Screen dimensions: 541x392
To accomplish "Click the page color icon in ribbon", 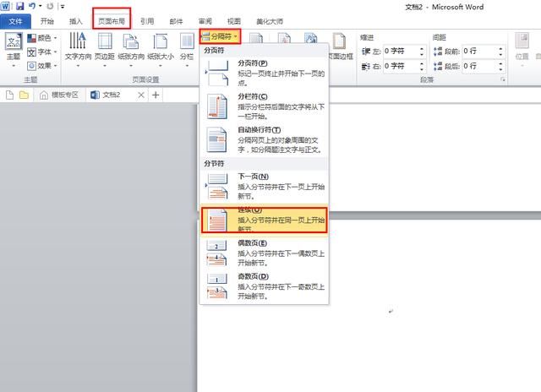I will tap(311, 39).
